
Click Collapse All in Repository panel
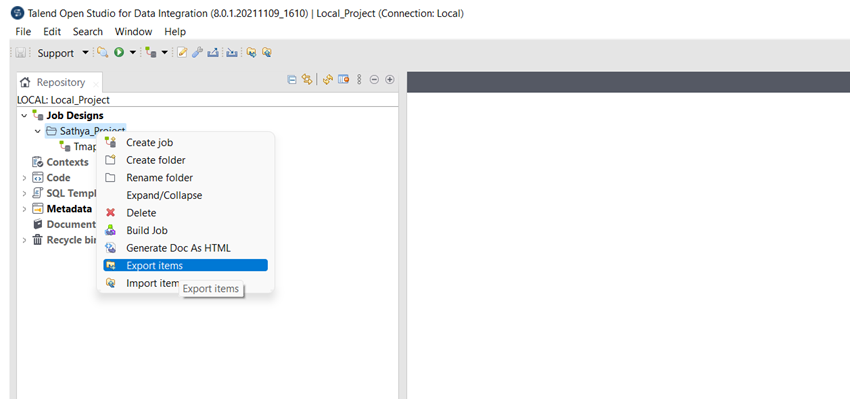pos(292,80)
